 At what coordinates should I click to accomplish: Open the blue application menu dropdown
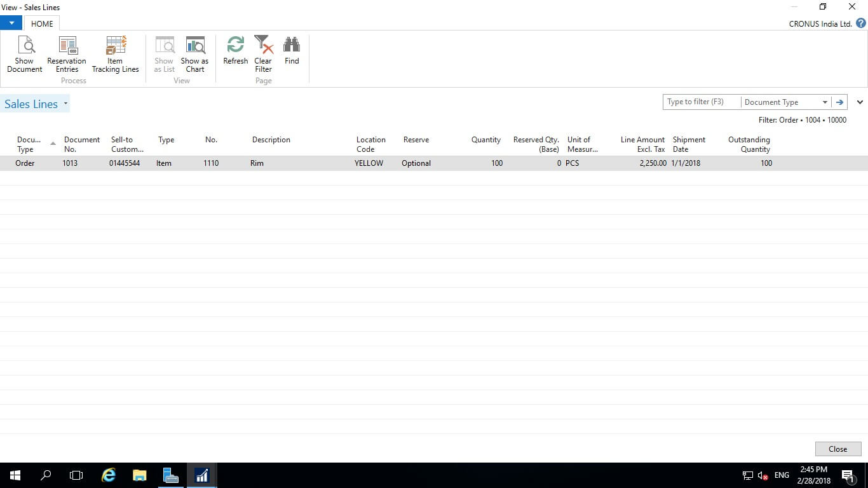pos(11,23)
